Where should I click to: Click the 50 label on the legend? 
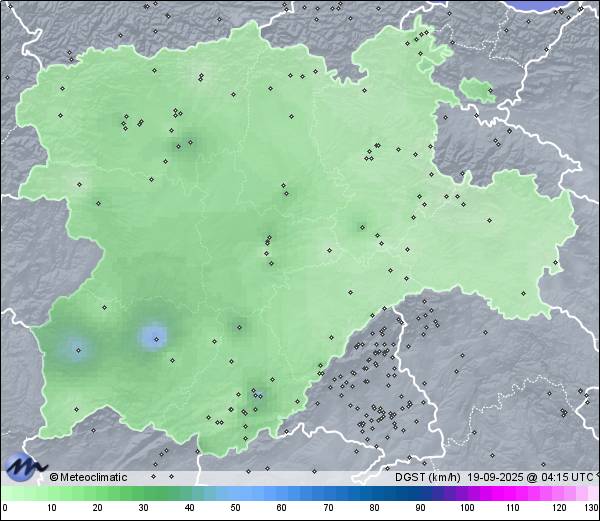pos(235,508)
